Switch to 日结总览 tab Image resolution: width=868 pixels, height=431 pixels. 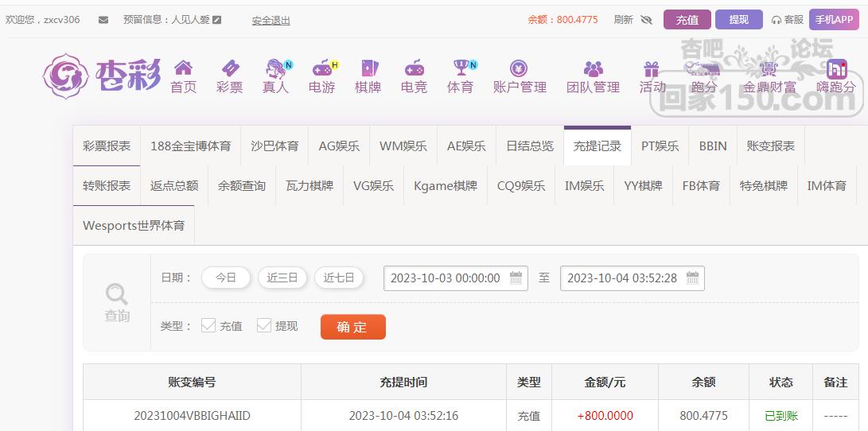(x=530, y=146)
